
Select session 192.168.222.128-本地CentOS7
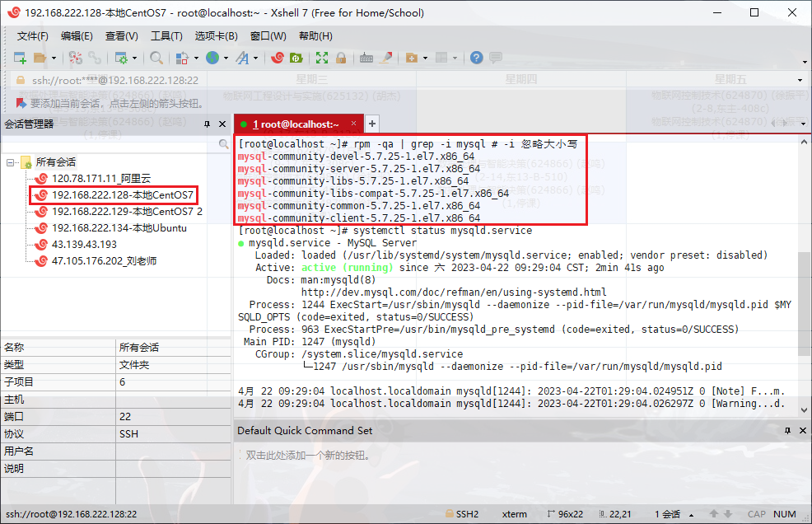[x=122, y=195]
